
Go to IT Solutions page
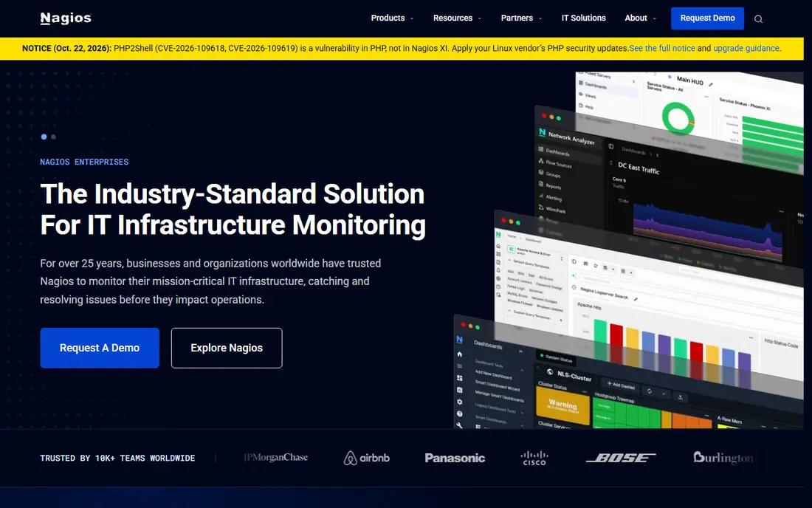584,18
